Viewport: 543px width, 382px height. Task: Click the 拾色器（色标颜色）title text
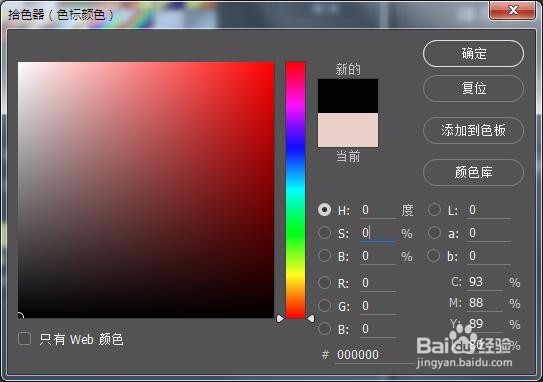coord(61,15)
